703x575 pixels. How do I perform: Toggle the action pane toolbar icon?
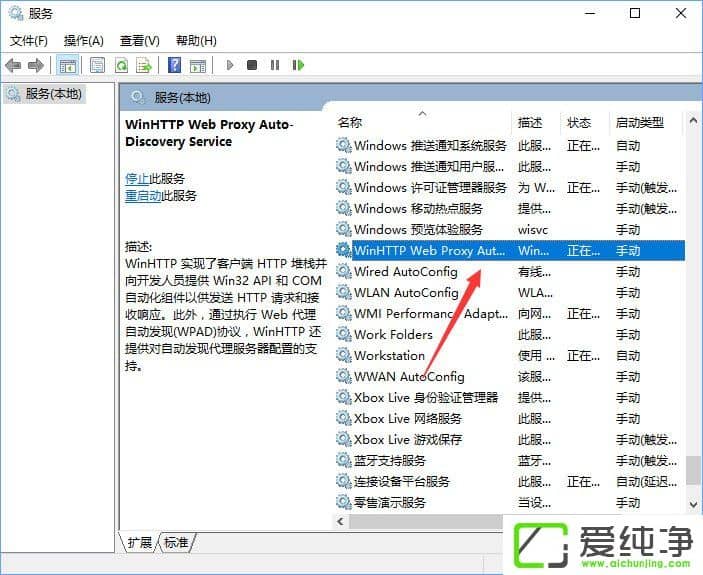click(x=198, y=66)
